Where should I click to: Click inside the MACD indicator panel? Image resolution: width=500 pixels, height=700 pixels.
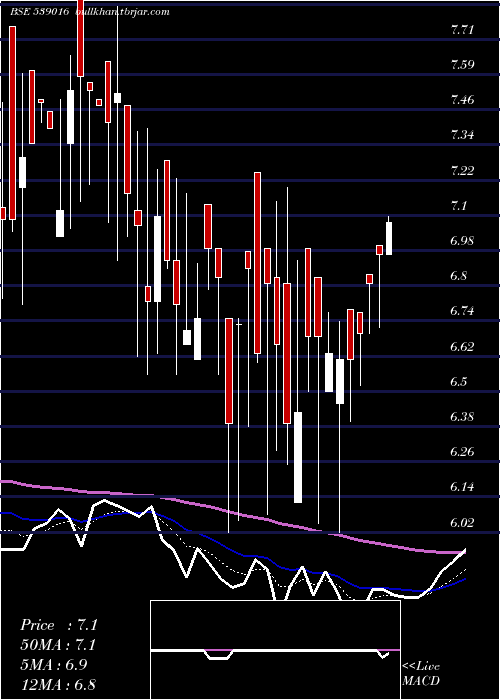[275, 650]
